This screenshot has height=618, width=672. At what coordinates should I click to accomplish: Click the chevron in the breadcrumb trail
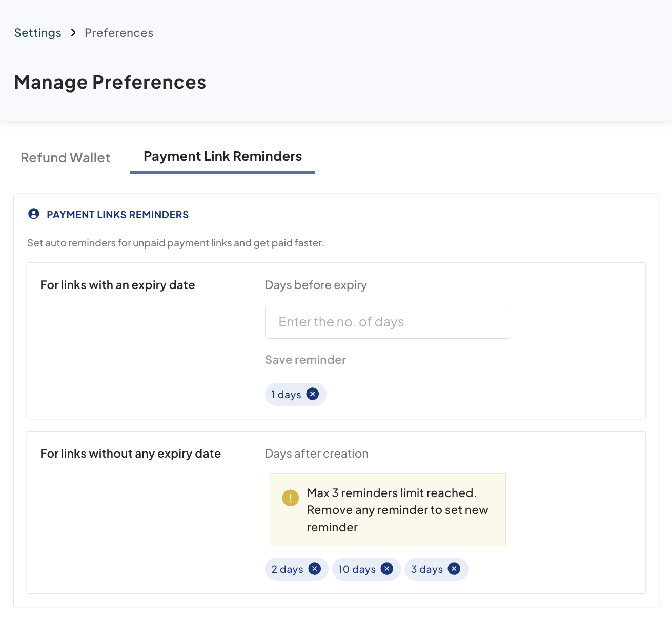point(73,32)
